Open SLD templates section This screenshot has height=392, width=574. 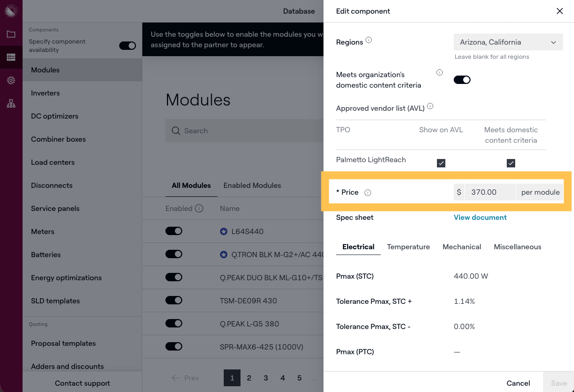click(x=82, y=301)
